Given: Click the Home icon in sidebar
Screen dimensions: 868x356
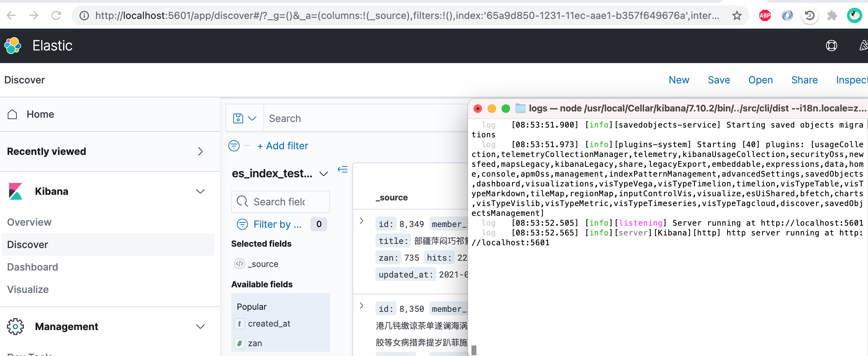Looking at the screenshot, I should 12,114.
